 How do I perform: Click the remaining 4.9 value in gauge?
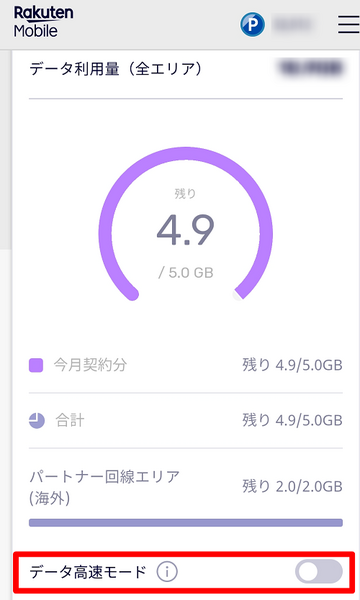(186, 230)
